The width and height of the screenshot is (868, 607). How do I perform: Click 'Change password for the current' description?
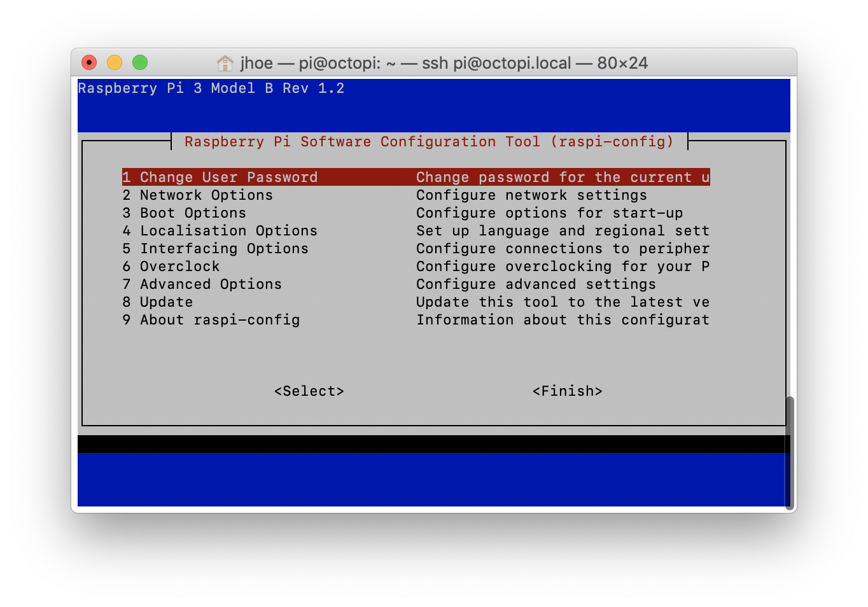point(563,178)
